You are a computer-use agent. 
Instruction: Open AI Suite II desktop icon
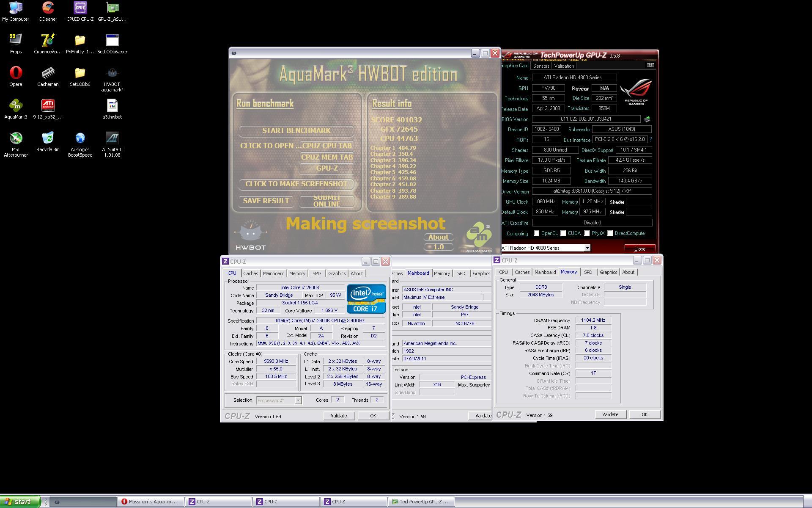[112, 144]
